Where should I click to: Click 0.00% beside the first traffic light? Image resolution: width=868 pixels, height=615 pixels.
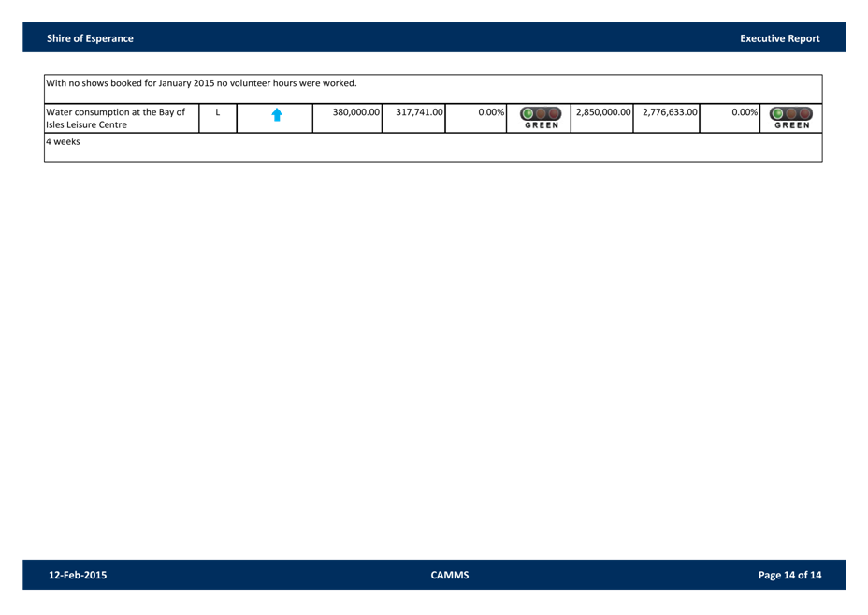pyautogui.click(x=491, y=112)
